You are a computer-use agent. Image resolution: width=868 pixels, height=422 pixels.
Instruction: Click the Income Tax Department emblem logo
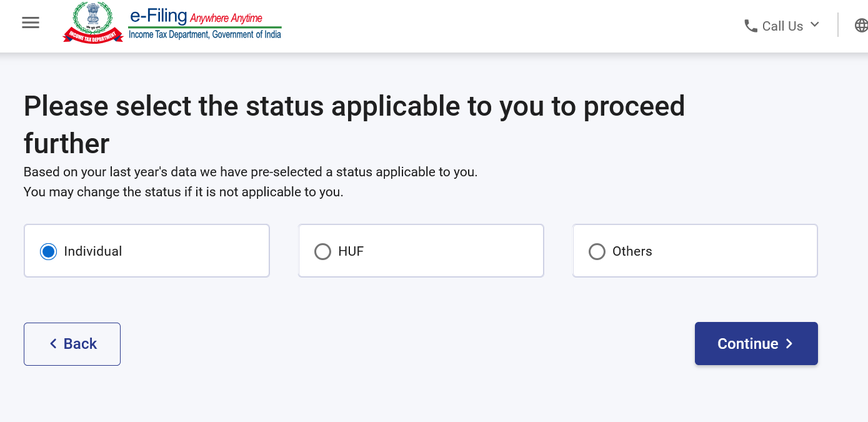coord(93,23)
